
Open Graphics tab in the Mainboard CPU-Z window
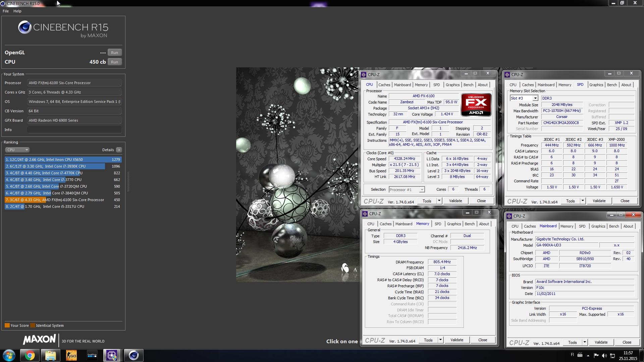pyautogui.click(x=598, y=226)
